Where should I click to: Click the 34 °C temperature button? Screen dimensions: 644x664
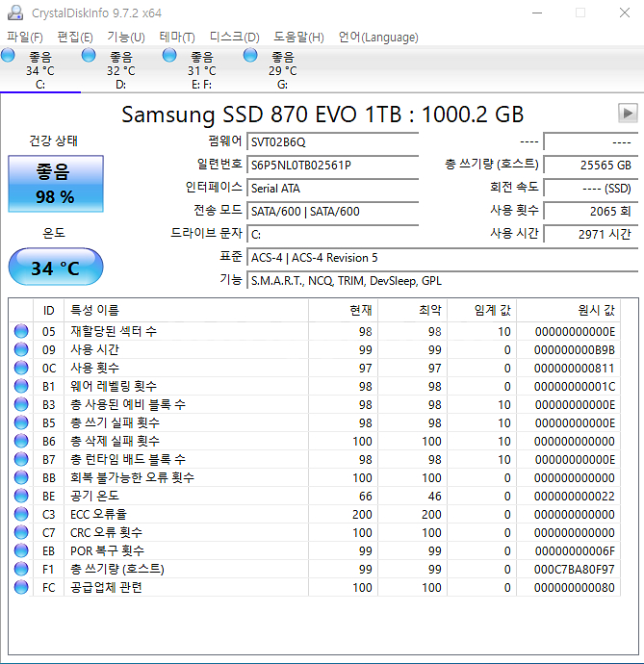[55, 267]
